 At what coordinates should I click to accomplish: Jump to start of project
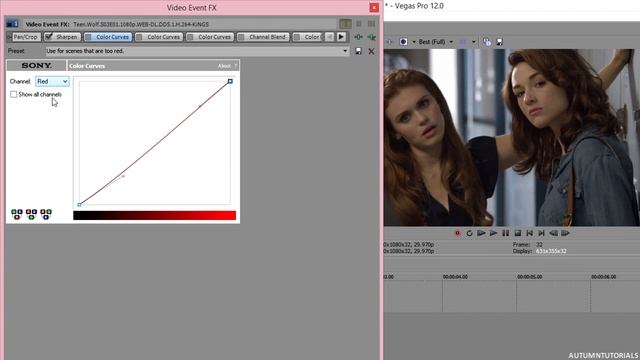coord(529,233)
